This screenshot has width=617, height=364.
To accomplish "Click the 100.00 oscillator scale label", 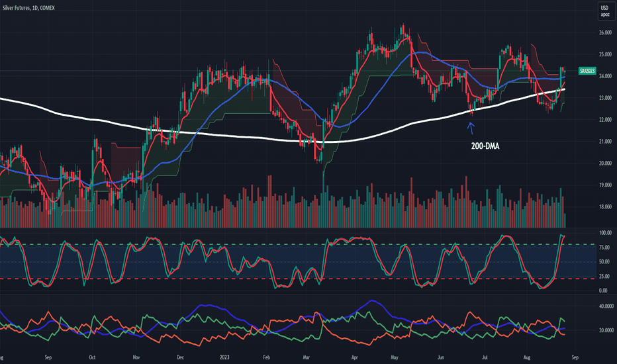I will point(605,233).
